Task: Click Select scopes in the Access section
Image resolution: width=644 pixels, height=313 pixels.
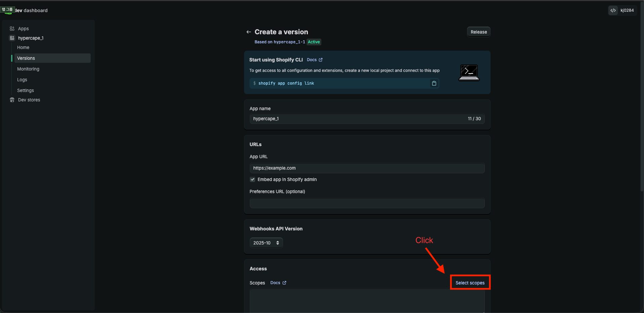Action: coord(470,282)
